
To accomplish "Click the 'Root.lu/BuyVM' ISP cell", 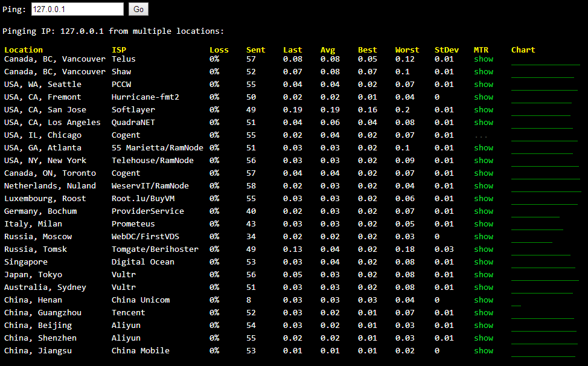I will coord(143,199).
